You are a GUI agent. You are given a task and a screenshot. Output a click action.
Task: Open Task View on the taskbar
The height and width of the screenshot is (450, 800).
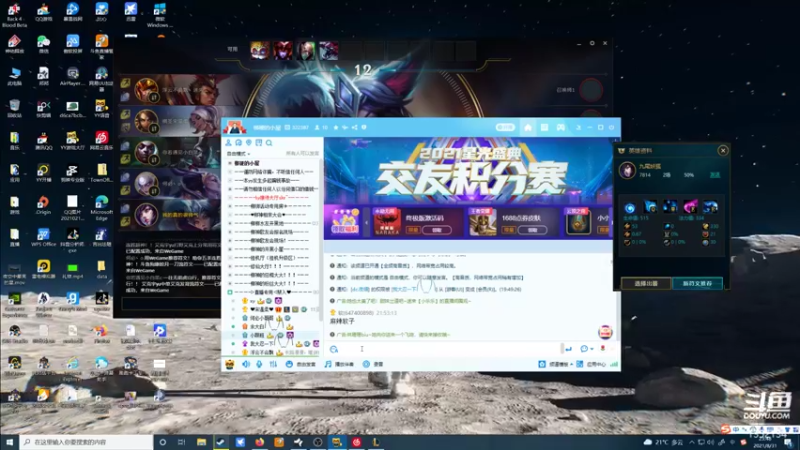click(x=181, y=442)
